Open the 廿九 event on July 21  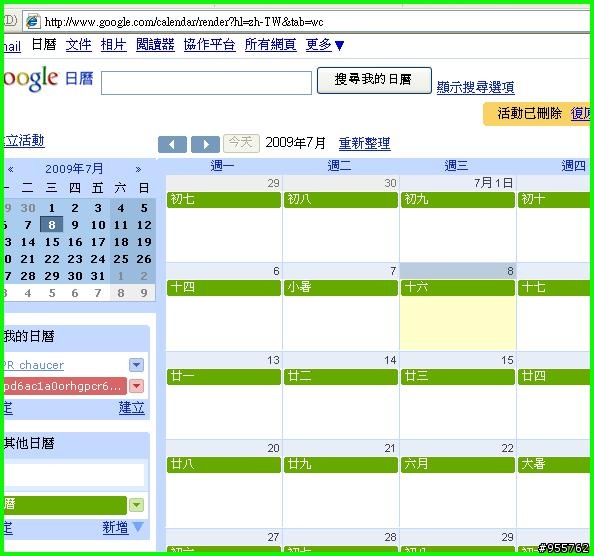341,465
